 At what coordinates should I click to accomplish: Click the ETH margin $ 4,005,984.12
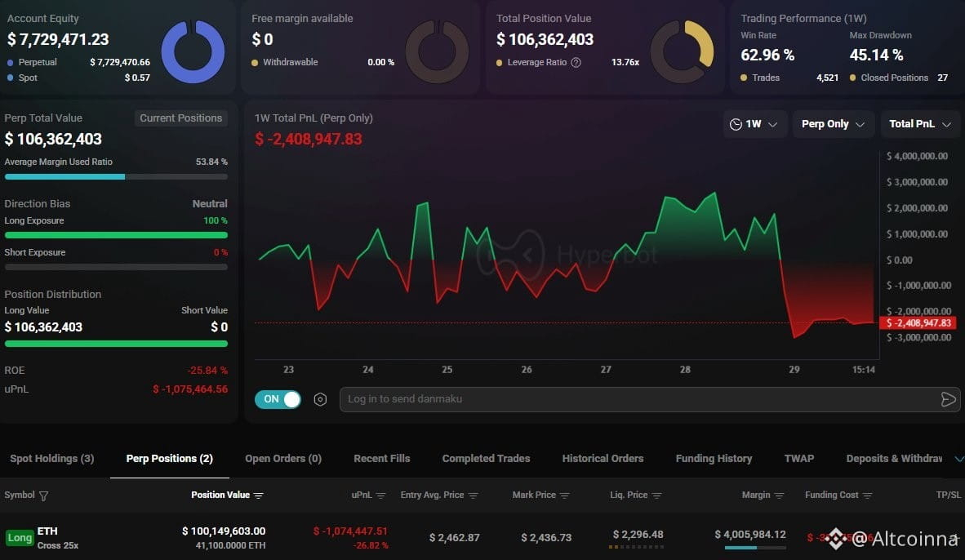pos(750,534)
